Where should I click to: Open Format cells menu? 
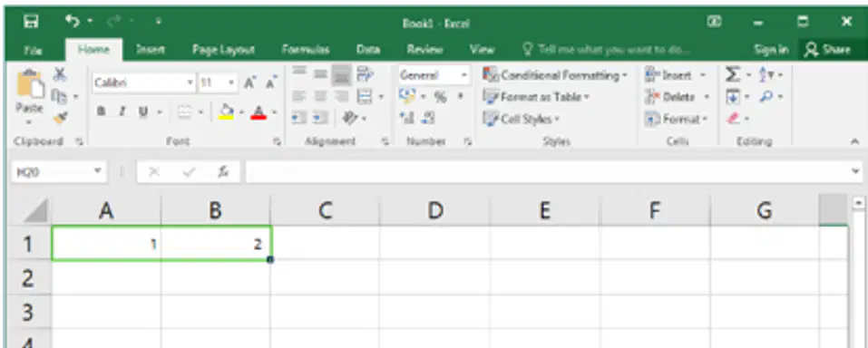pyautogui.click(x=677, y=119)
